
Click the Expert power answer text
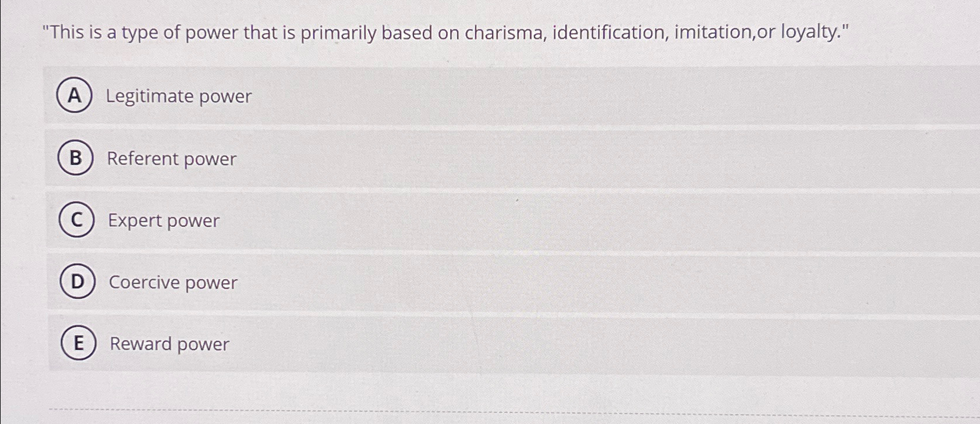[x=164, y=220]
